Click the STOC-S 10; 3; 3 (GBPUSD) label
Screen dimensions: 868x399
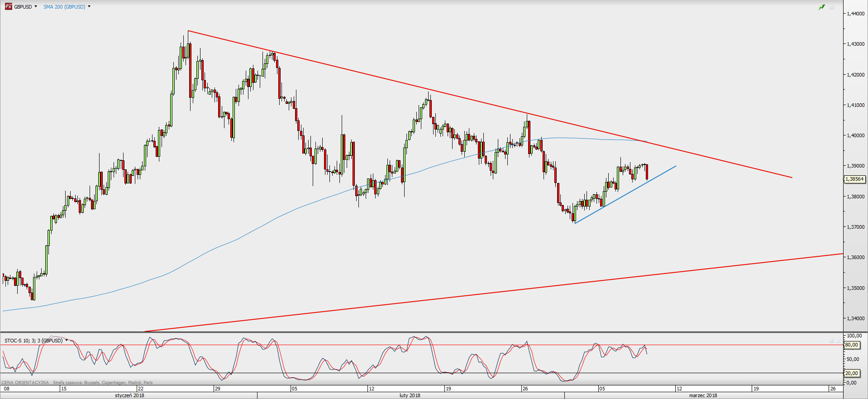point(33,341)
